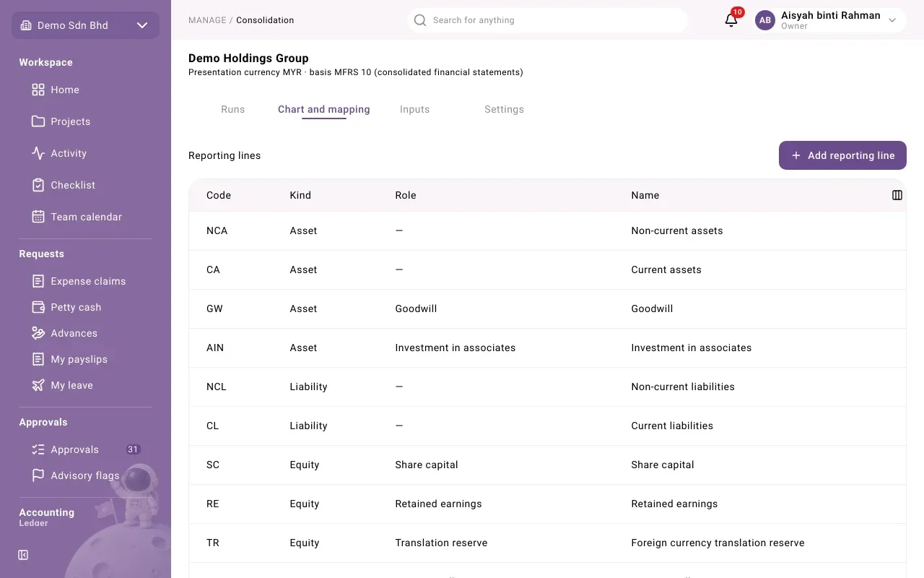Select the NCA code cell

tap(217, 230)
